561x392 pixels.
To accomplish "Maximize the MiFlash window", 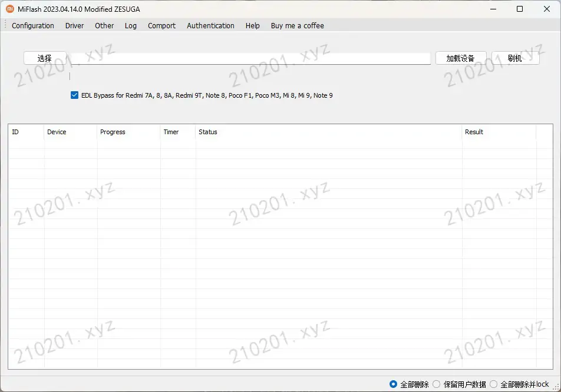I will (520, 9).
